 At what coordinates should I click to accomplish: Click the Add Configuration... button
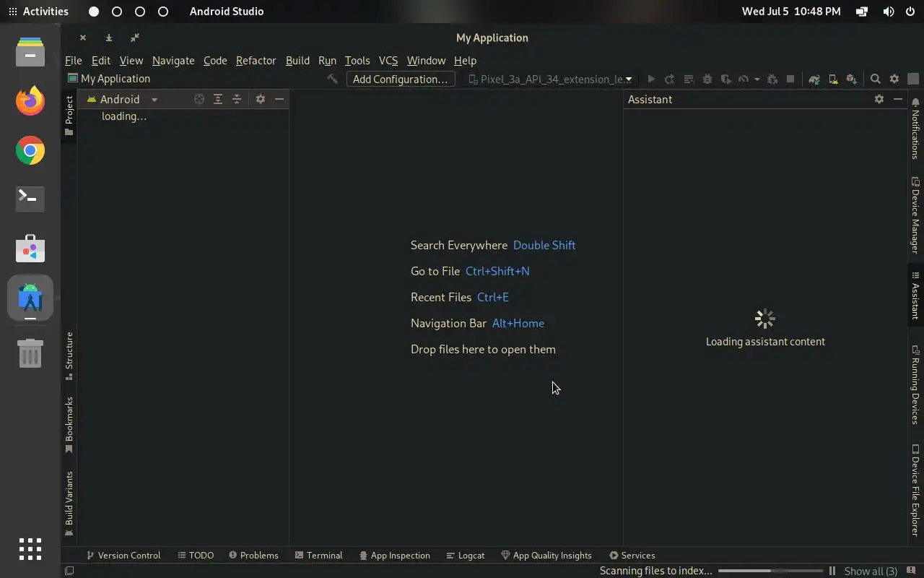pos(401,79)
